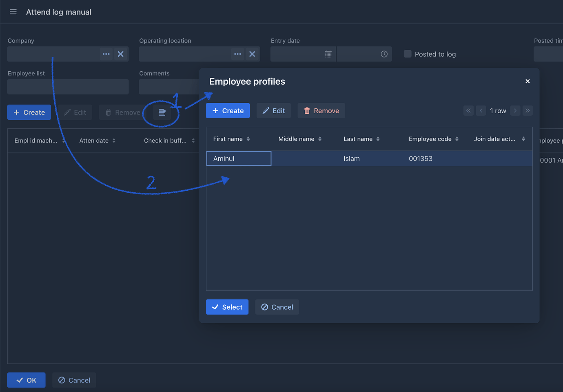Image resolution: width=563 pixels, height=392 pixels.
Task: Open Operating location lookup ellipsis button
Action: click(x=238, y=54)
